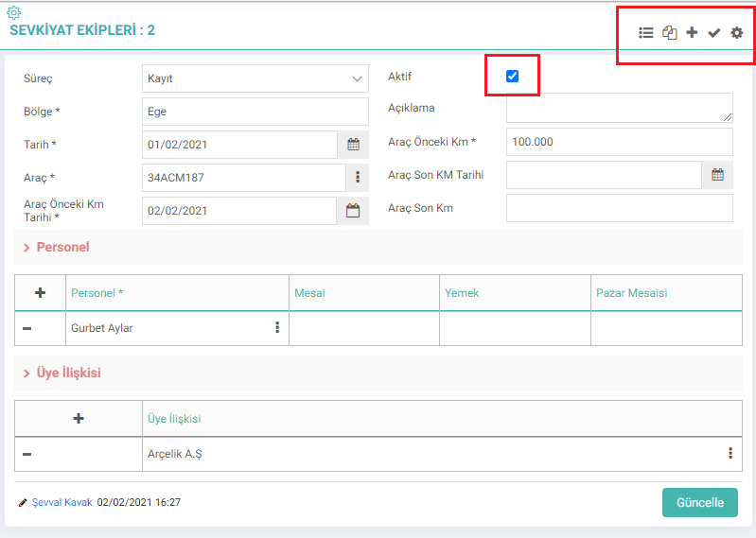The height and width of the screenshot is (538, 756).
Task: Open the three-dot lookup for Araç field
Action: pyautogui.click(x=358, y=177)
